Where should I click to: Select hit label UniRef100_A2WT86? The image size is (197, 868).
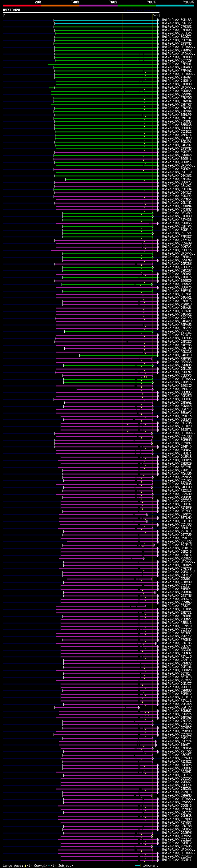click(177, 643)
